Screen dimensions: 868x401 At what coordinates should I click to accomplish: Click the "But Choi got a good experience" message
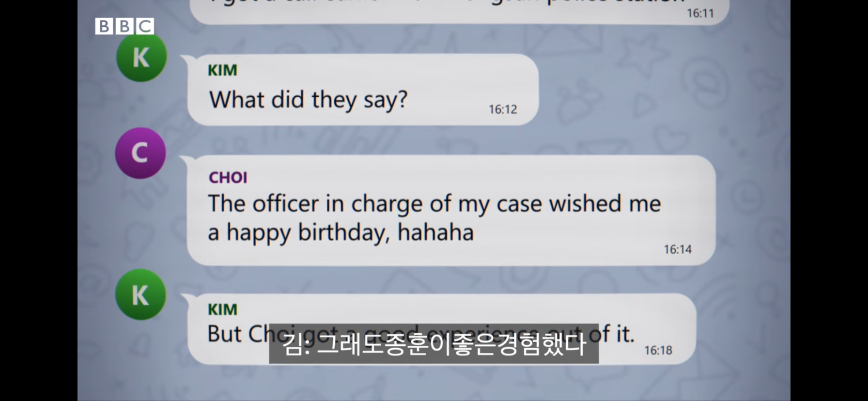point(441,329)
